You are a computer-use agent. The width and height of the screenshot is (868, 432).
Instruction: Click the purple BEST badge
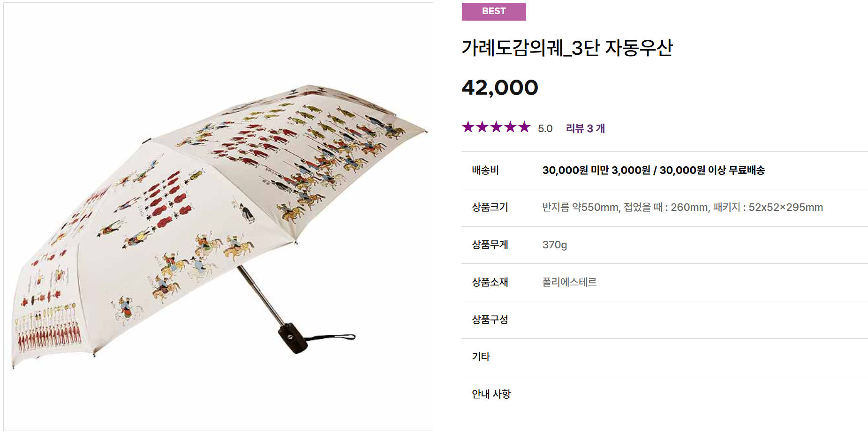pos(494,12)
